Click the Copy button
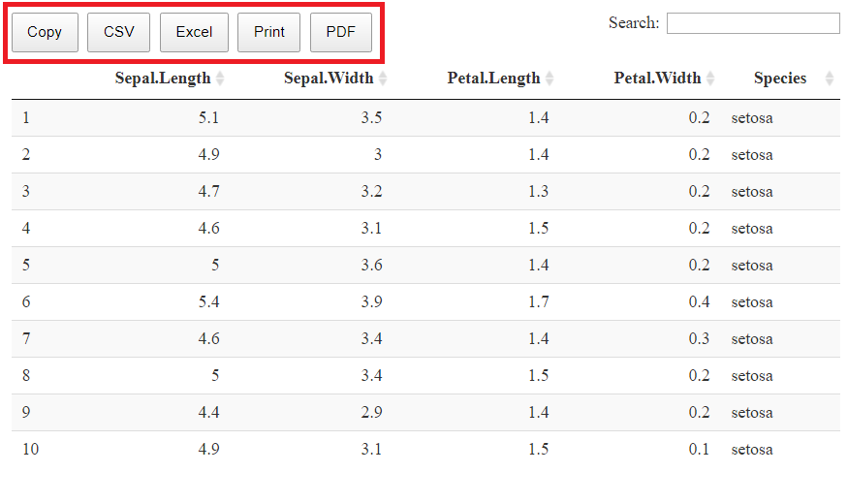The image size is (848, 504). tap(45, 32)
